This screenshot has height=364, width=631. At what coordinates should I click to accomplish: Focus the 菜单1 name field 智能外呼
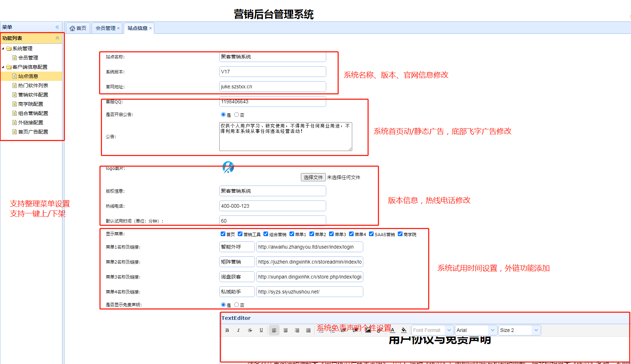tap(237, 247)
